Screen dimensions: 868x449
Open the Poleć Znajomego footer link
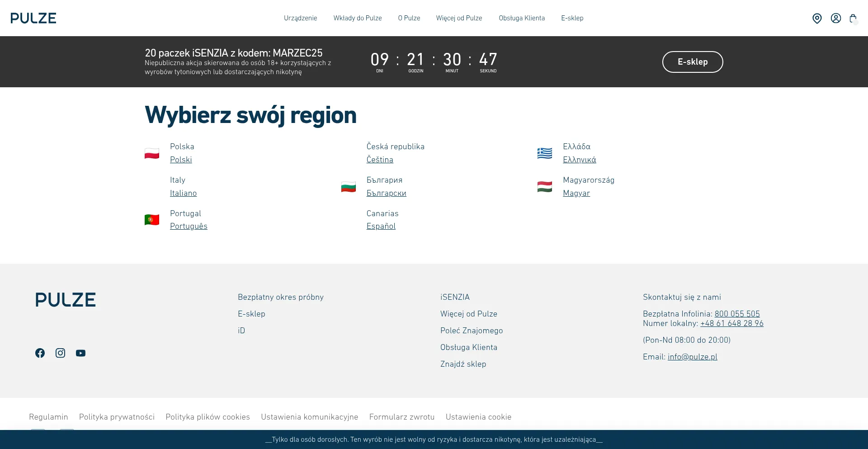pyautogui.click(x=472, y=331)
